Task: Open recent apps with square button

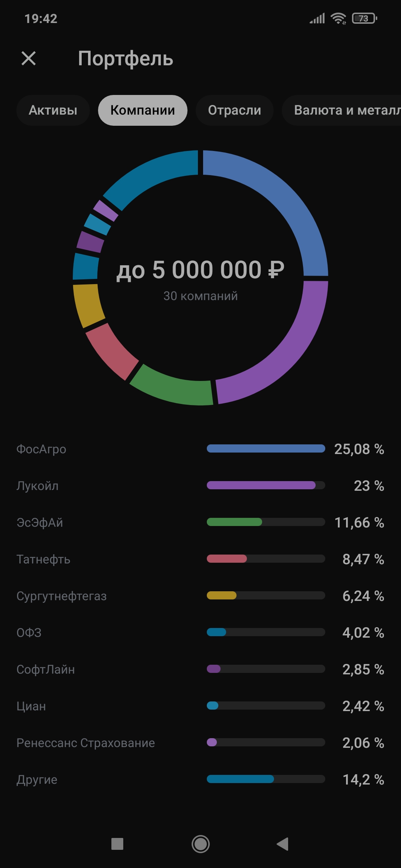Action: click(x=117, y=844)
